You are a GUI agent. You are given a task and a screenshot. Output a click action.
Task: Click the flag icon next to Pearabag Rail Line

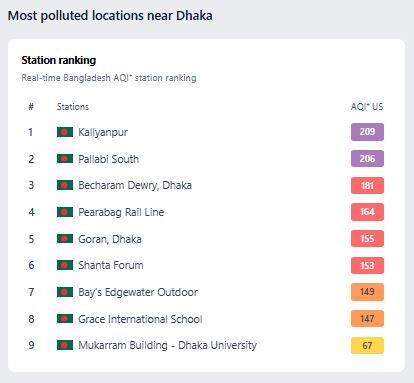coord(65,212)
